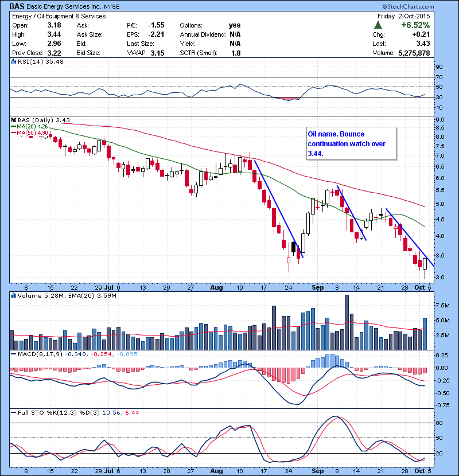Click the Energy / Oil Equipment & Services sector text
The width and height of the screenshot is (459, 476).
point(59,16)
